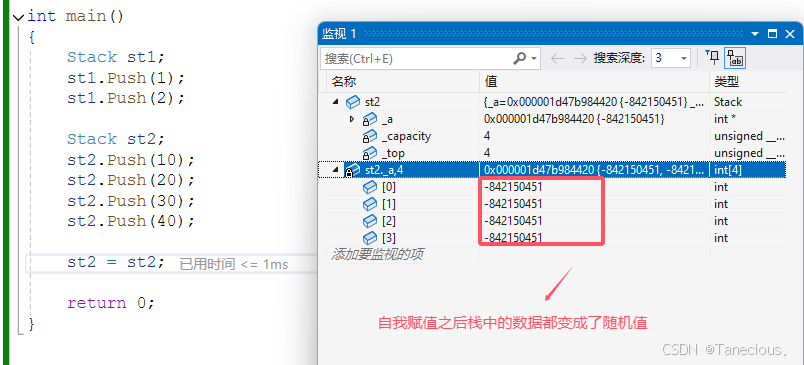Image resolution: width=804 pixels, height=365 pixels.
Task: Click the _capacity value 4
Action: [x=487, y=136]
